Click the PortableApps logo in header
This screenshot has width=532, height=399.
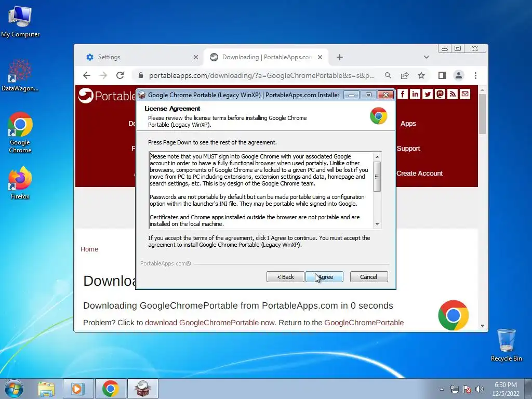tap(107, 96)
